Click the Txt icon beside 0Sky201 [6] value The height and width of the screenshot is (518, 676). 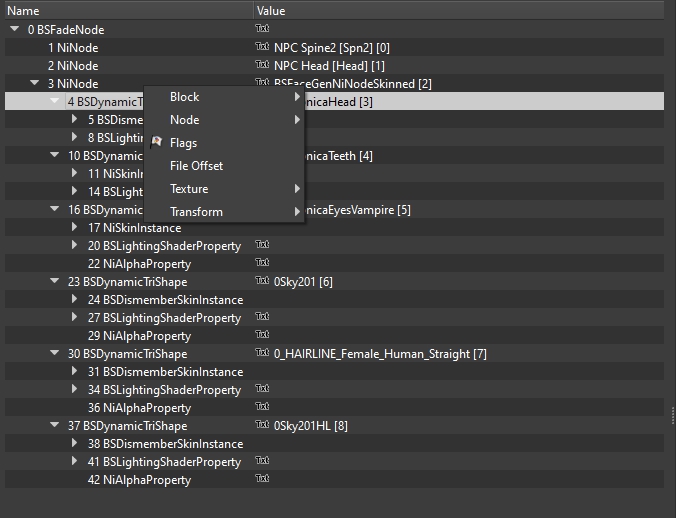click(x=263, y=281)
